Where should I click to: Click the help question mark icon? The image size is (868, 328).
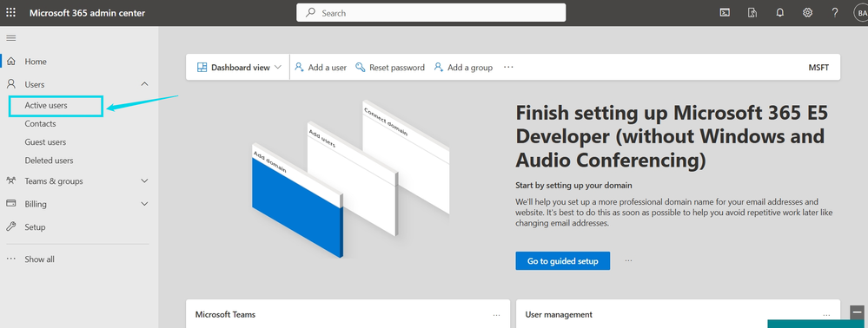click(835, 13)
